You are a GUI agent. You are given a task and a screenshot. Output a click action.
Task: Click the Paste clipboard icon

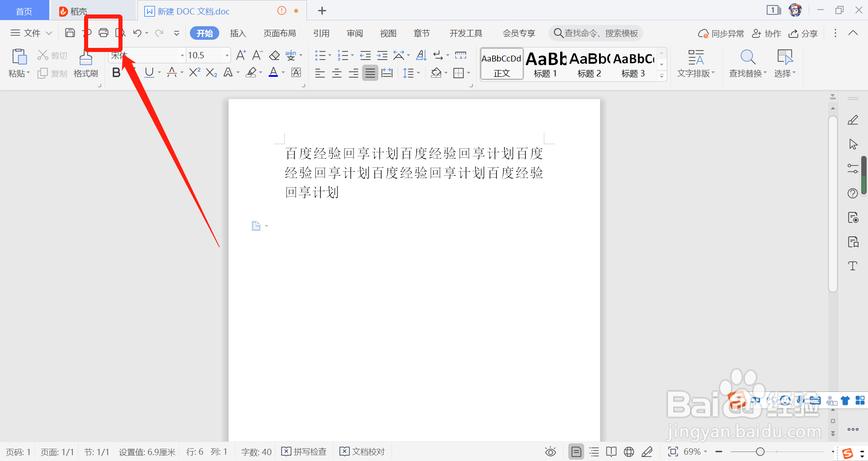[x=19, y=57]
